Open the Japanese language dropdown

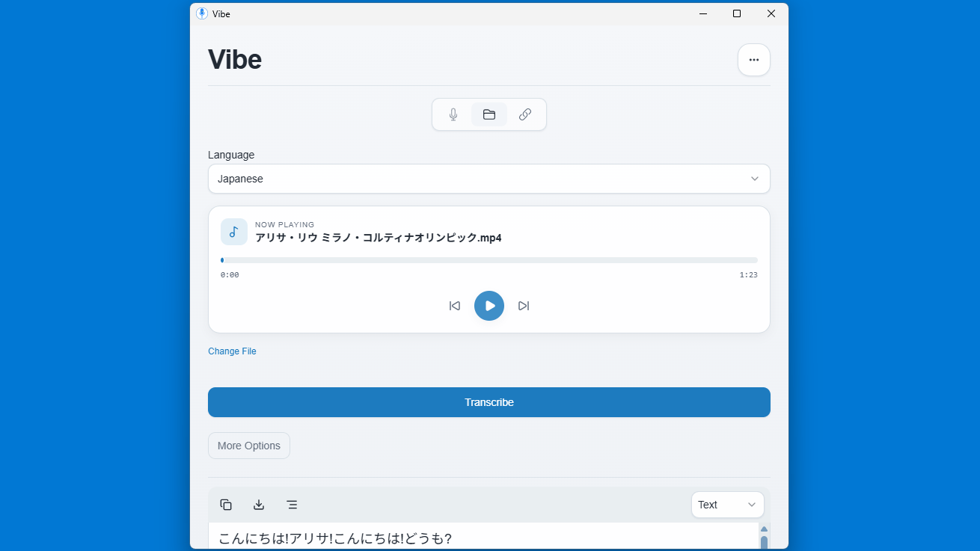coord(489,179)
